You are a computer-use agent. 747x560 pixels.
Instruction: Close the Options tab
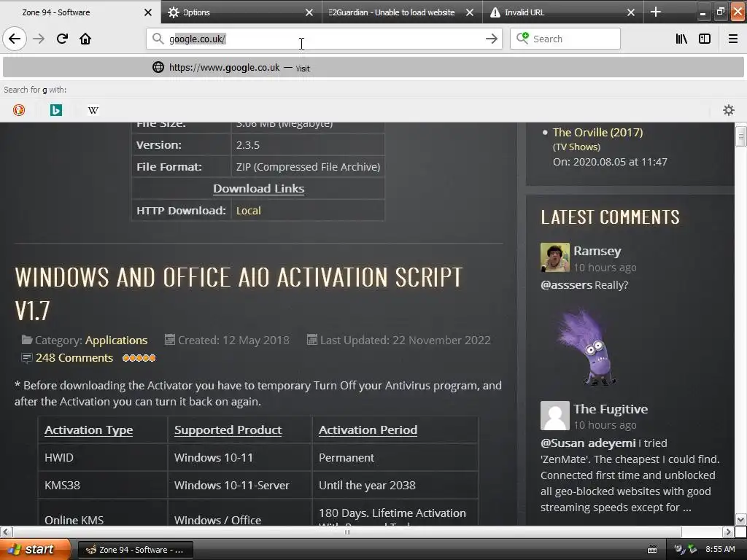coord(309,12)
